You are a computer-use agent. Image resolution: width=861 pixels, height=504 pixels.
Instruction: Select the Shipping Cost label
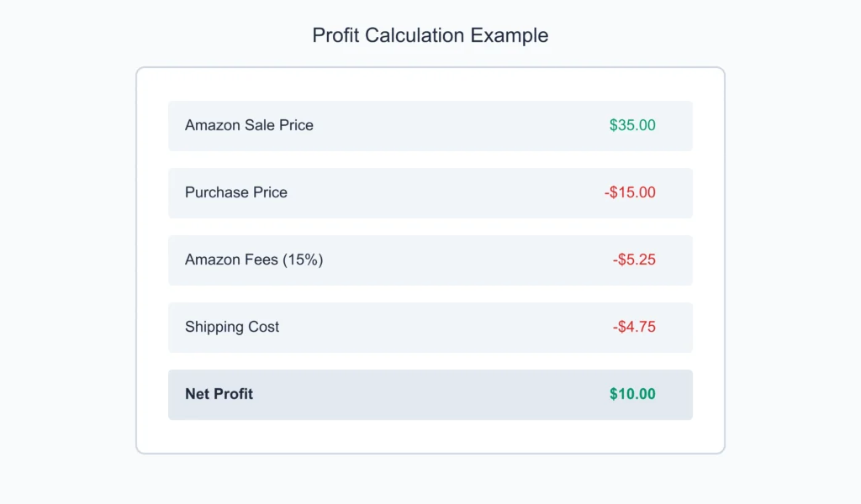[x=232, y=327]
